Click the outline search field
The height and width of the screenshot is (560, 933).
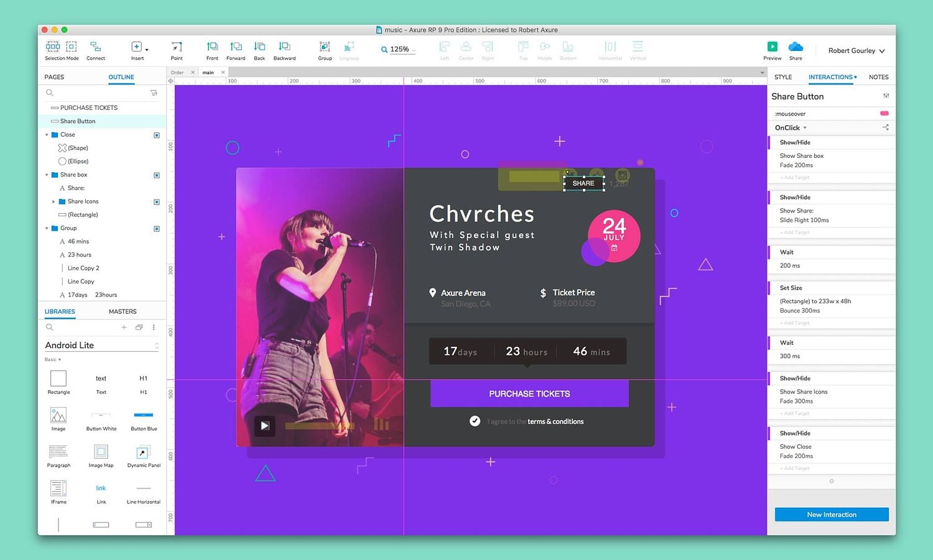(100, 93)
